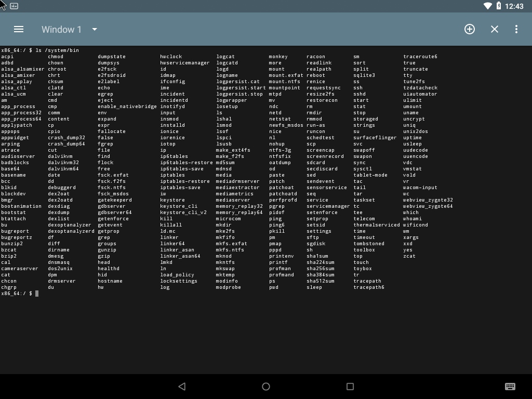The width and height of the screenshot is (532, 399).
Task: Click the 'sqlite3' entry
Action: (364, 75)
